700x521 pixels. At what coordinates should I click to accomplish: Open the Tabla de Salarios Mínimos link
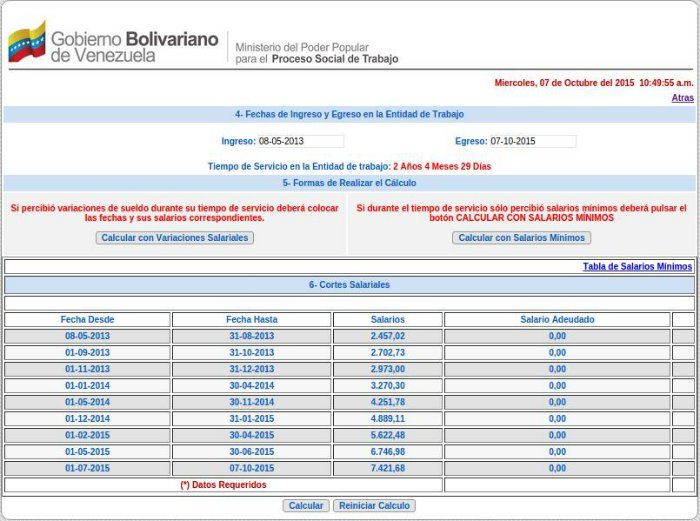[638, 267]
